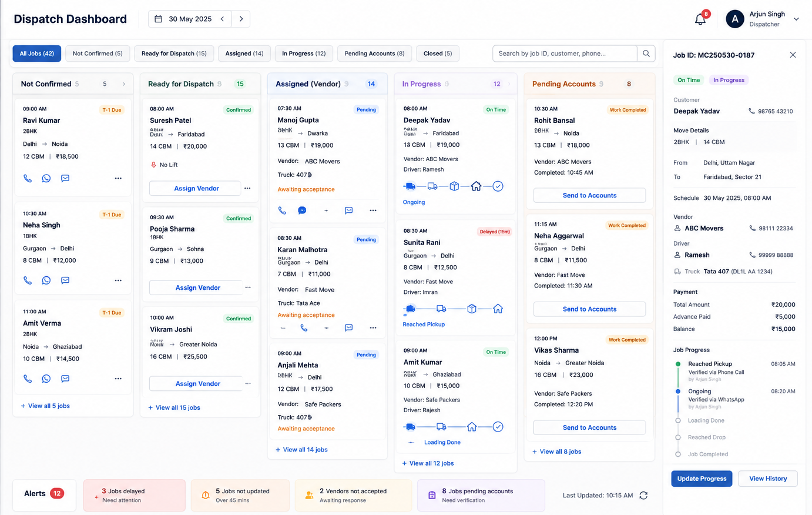Open WhatsApp icon on Neha Singh card
812x515 pixels.
point(46,280)
